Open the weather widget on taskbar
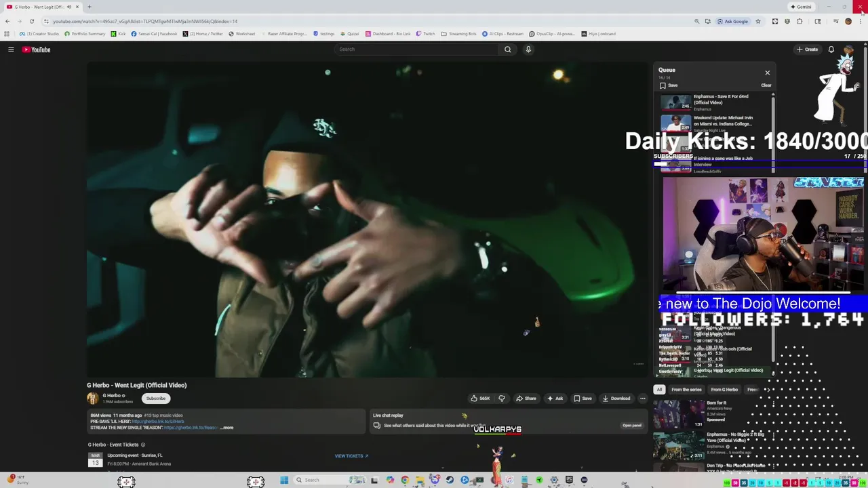The width and height of the screenshot is (868, 488). [18, 480]
